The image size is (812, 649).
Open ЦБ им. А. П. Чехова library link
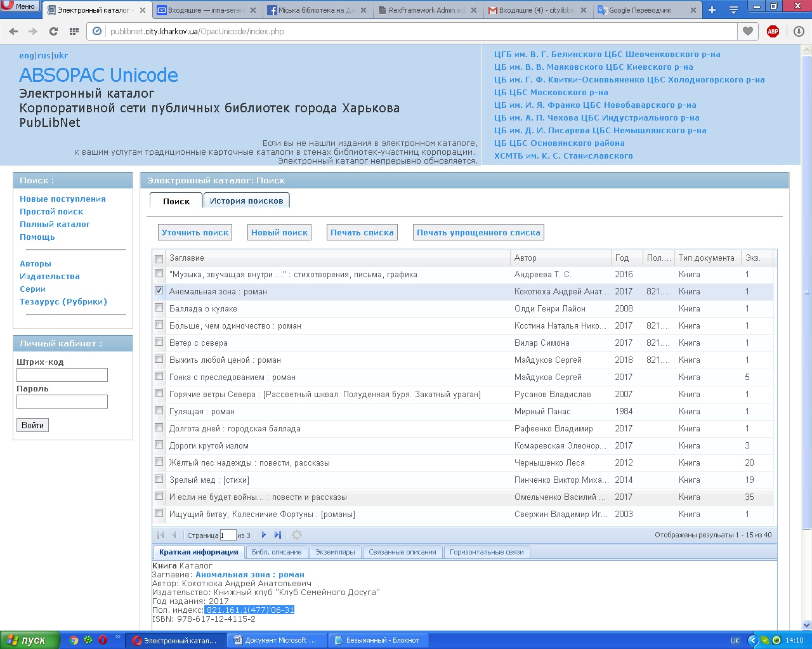point(597,117)
